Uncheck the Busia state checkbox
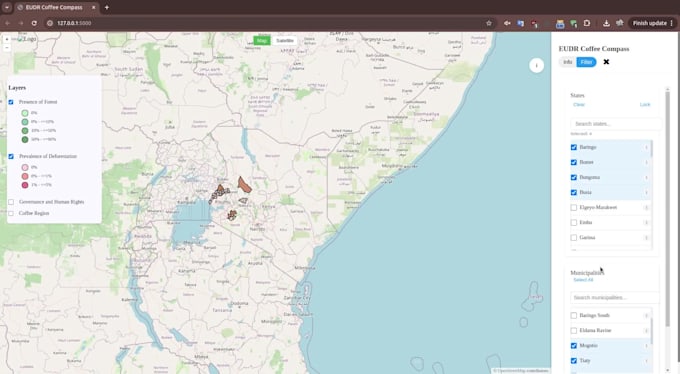 tap(574, 192)
